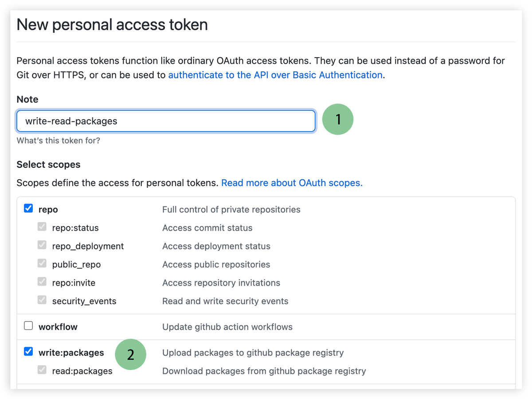Image resolution: width=532 pixels, height=399 pixels.
Task: Toggle the repo_deployment checkbox
Action: [42, 245]
